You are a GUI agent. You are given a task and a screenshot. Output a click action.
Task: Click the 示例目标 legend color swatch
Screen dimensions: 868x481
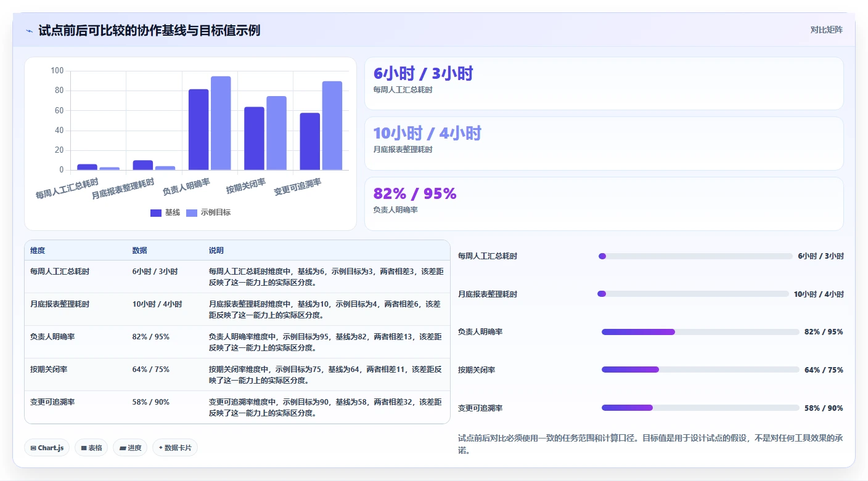point(192,212)
